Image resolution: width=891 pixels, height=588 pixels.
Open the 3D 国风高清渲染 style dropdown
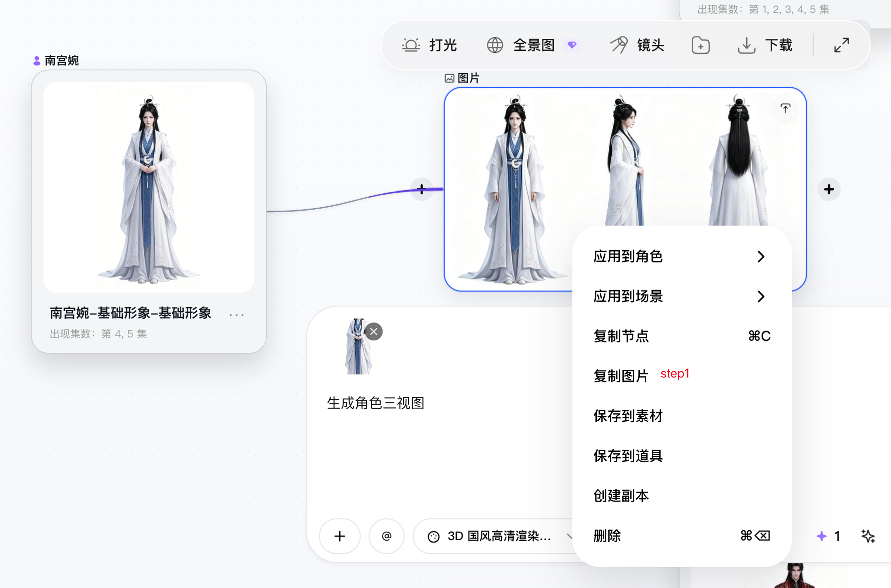(495, 536)
